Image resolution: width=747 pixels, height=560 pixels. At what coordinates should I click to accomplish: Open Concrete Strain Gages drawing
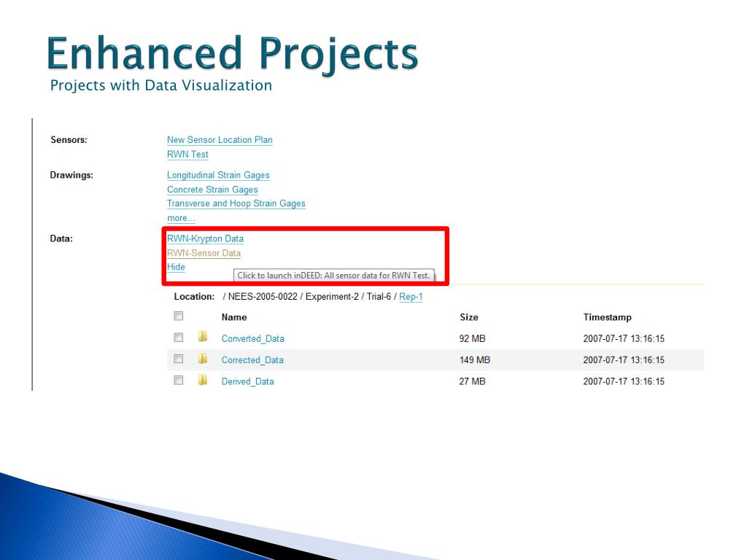(x=212, y=190)
